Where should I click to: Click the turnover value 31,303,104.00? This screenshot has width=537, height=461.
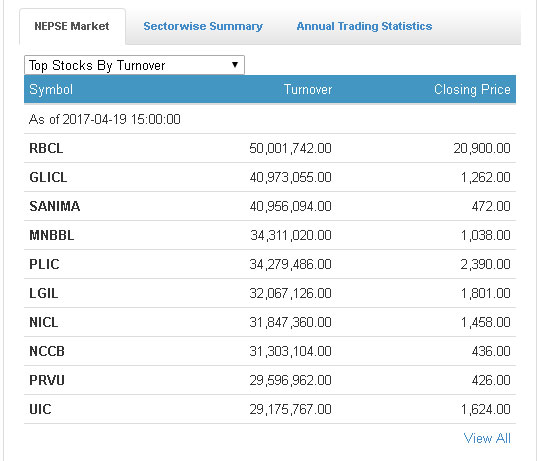(290, 351)
